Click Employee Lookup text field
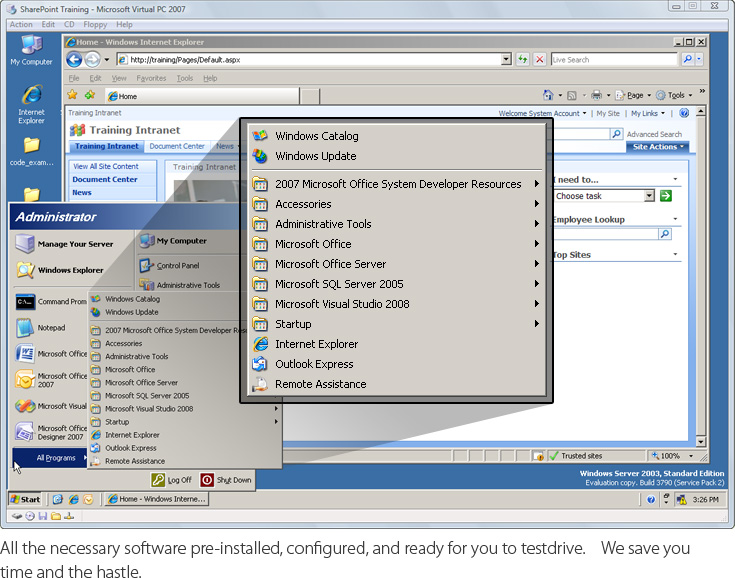Screen dimensions: 735x578 [x=606, y=233]
